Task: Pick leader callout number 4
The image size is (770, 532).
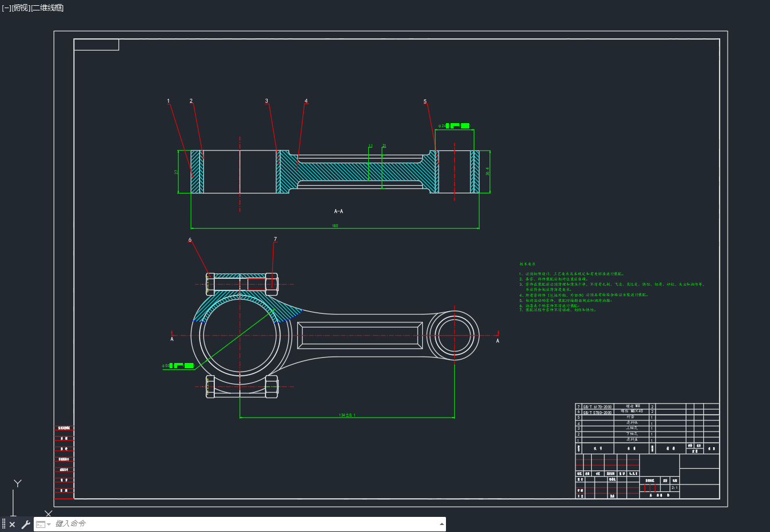Action: point(306,101)
